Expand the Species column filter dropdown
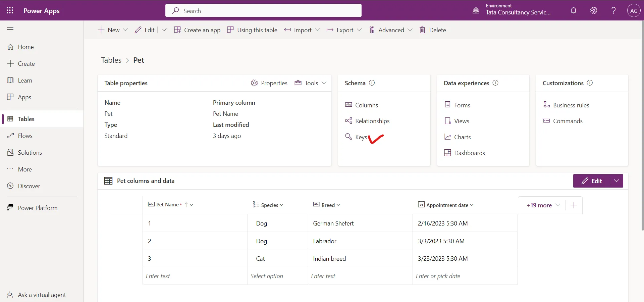644x302 pixels. coord(282,205)
